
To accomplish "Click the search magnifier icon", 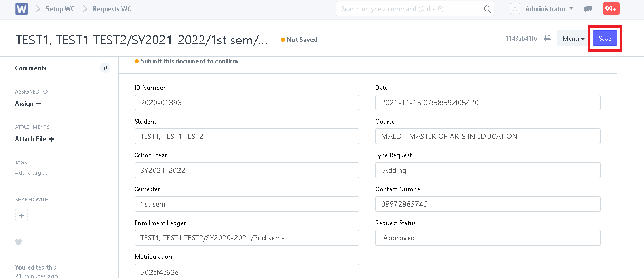I will click(x=487, y=9).
